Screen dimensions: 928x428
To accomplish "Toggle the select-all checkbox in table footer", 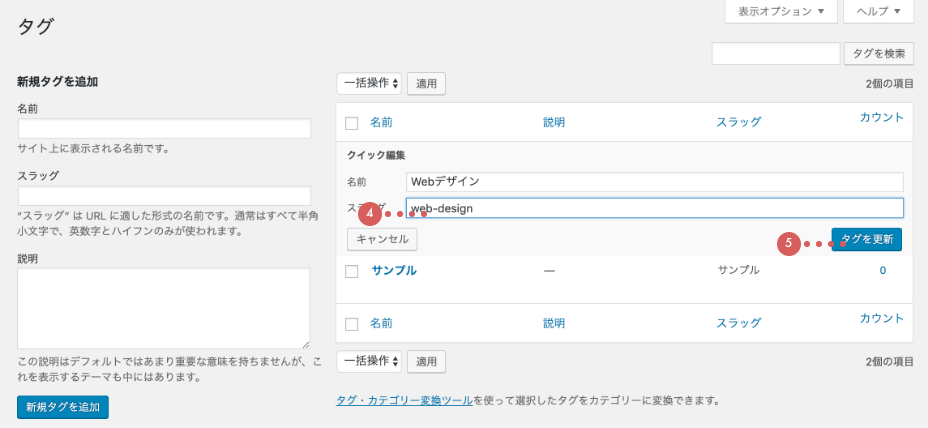I will 351,324.
